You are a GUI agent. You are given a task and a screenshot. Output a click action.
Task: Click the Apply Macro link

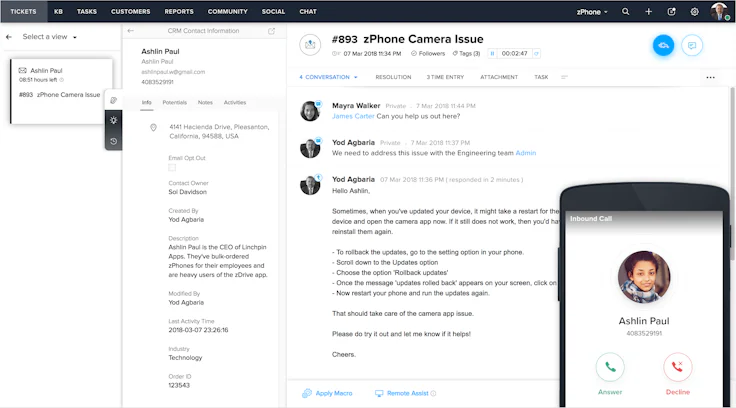pos(334,393)
